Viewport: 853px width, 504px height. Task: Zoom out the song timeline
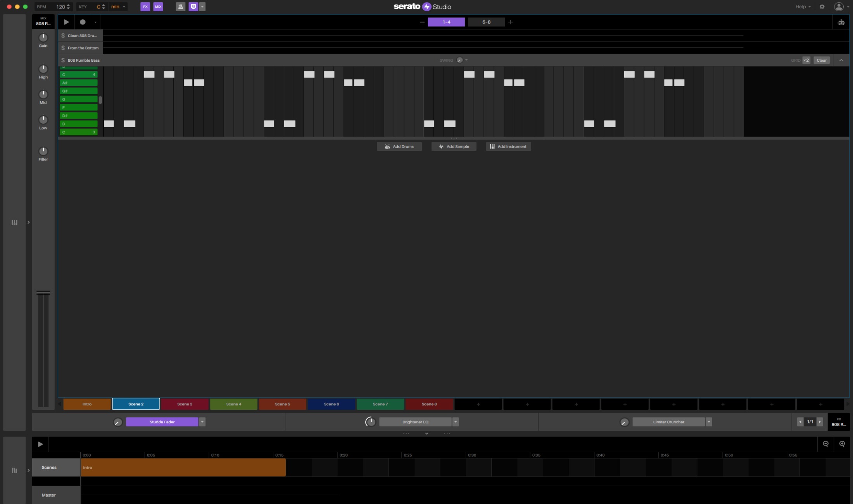point(825,444)
